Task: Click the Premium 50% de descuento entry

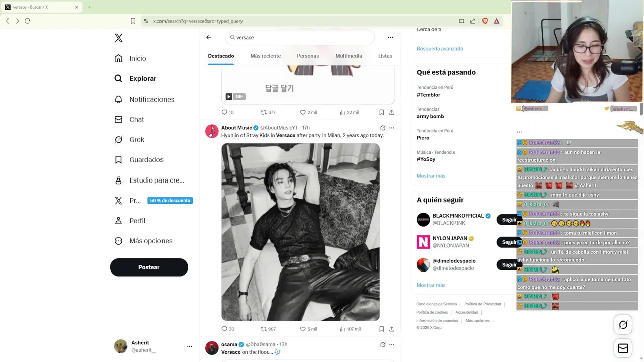Action: coord(153,200)
